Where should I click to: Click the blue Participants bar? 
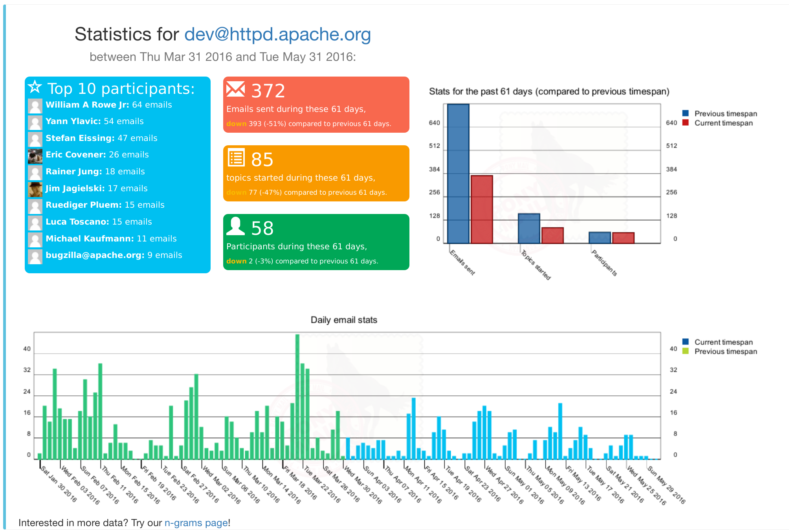click(600, 238)
